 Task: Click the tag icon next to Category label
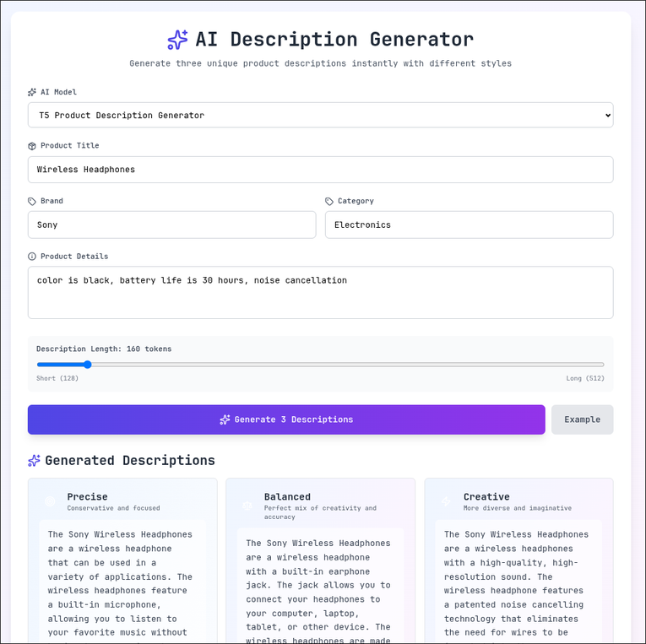(329, 202)
